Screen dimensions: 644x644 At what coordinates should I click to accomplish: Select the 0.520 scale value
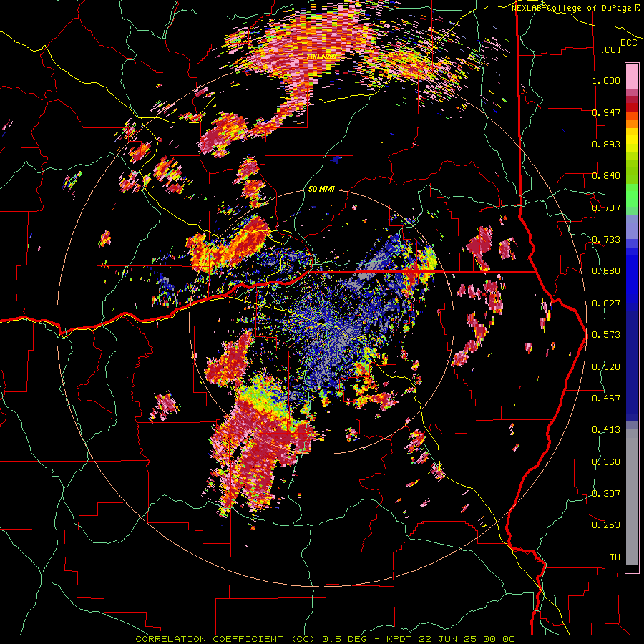(606, 367)
